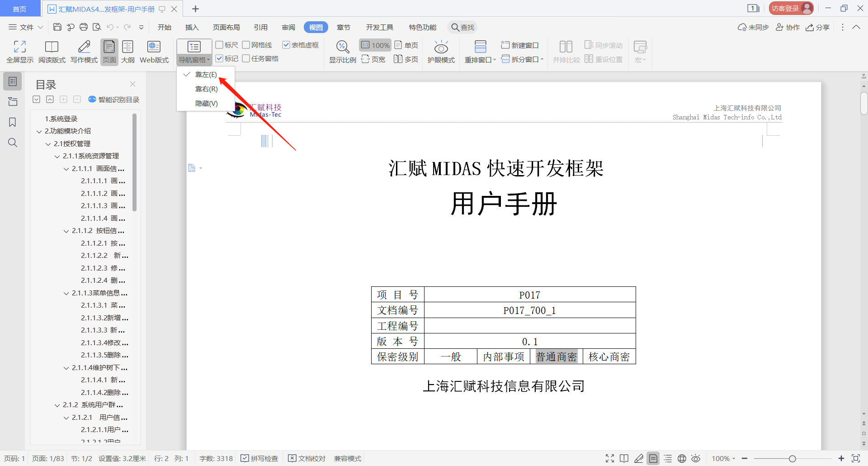Screen dimensions: 868x466
Task: Open new window (新建窗口)
Action: 520,45
